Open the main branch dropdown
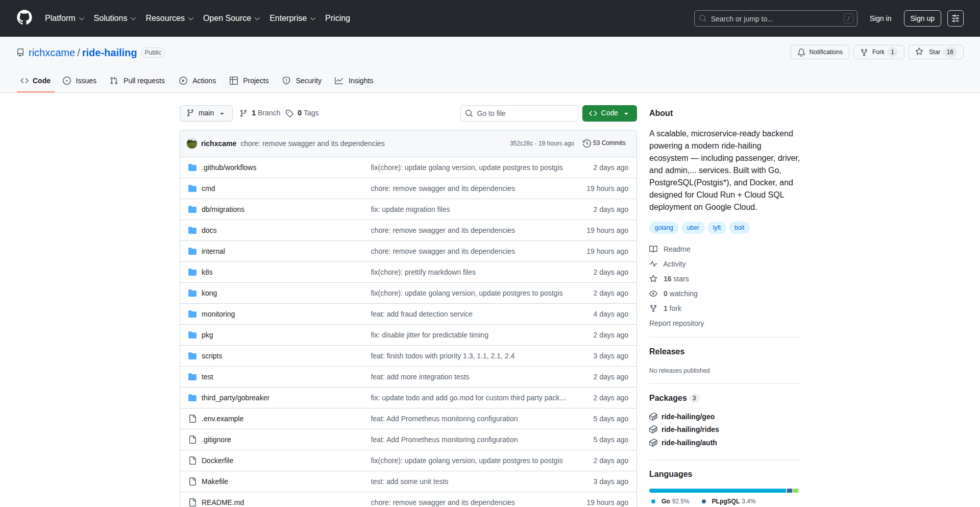 coord(206,113)
